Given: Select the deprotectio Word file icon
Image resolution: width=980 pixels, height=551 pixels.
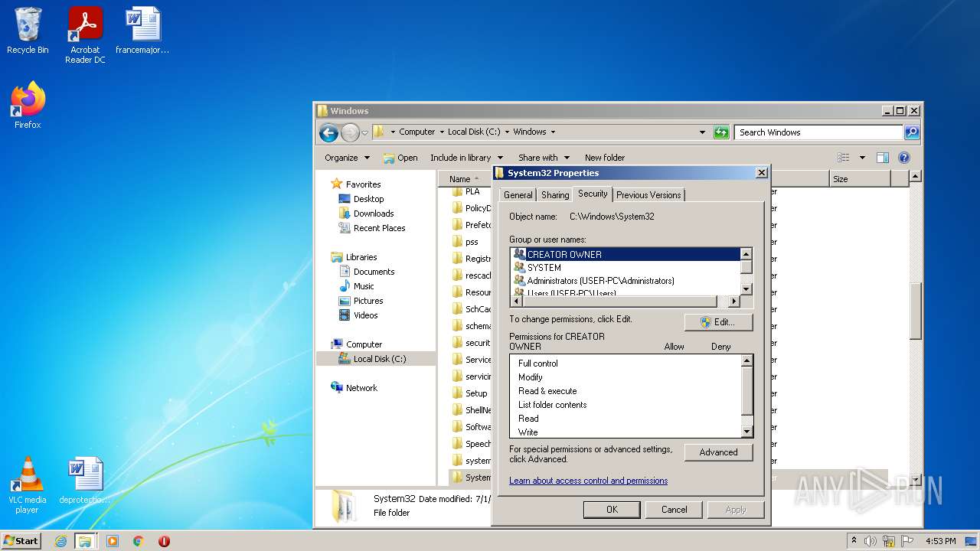Looking at the screenshot, I should click(x=84, y=481).
